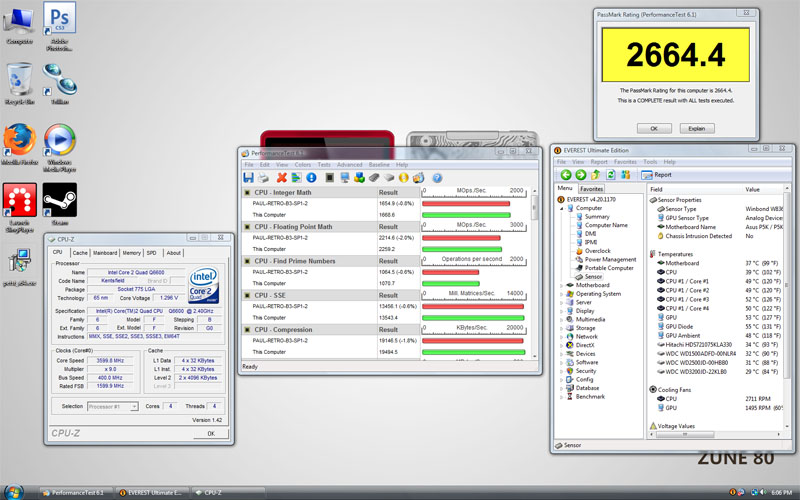The height and width of the screenshot is (500, 800).
Task: Click the EVEREST sensor list vertical scrollbar
Action: tap(787, 307)
